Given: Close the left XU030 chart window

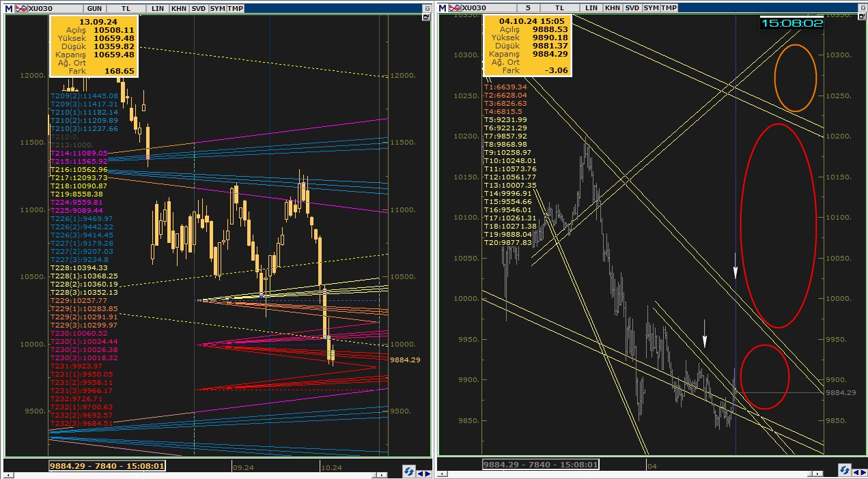Looking at the screenshot, I should (426, 8).
